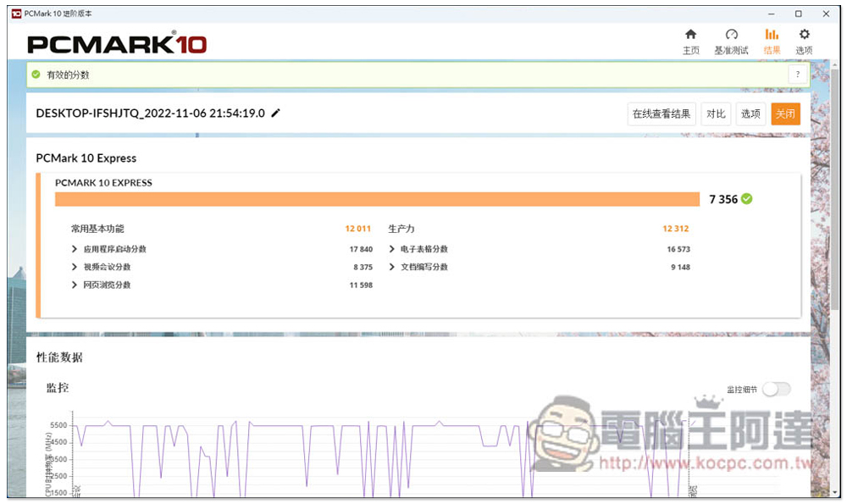Click the monitoring (监控) label

click(x=58, y=388)
